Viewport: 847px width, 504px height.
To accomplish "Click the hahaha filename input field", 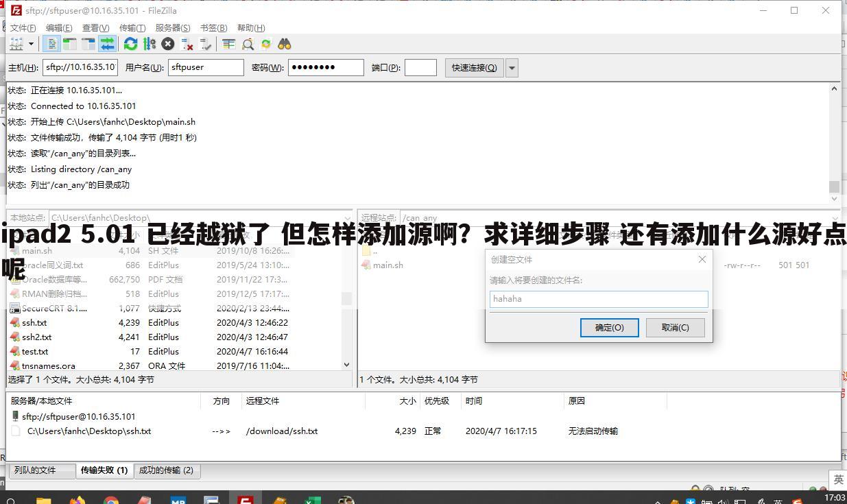I will pos(598,299).
